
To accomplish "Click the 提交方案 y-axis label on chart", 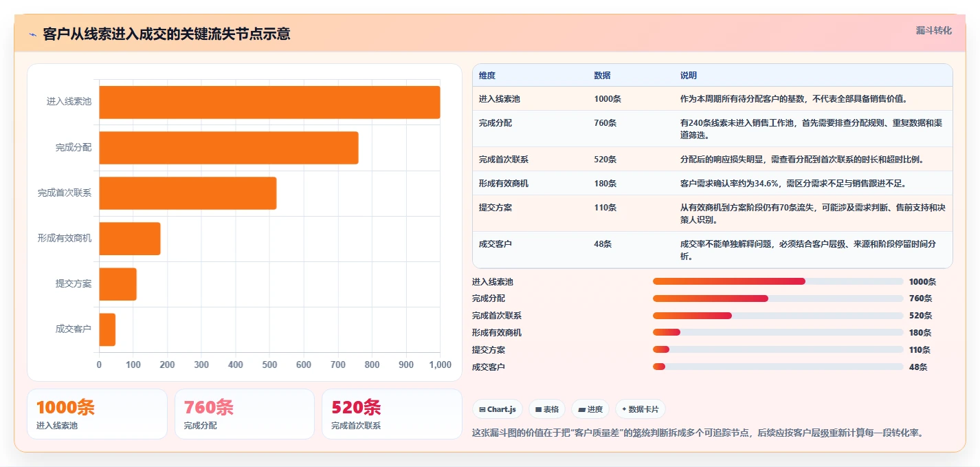I will point(74,284).
